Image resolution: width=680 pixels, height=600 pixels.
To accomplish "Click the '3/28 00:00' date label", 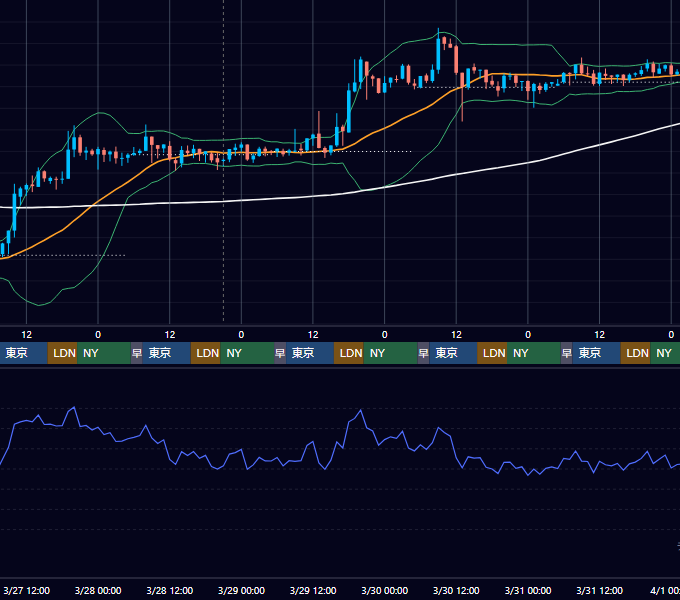I will click(98, 590).
